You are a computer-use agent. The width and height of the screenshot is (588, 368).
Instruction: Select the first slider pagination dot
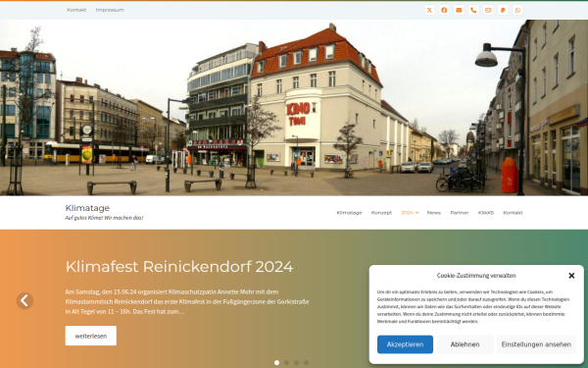click(276, 363)
